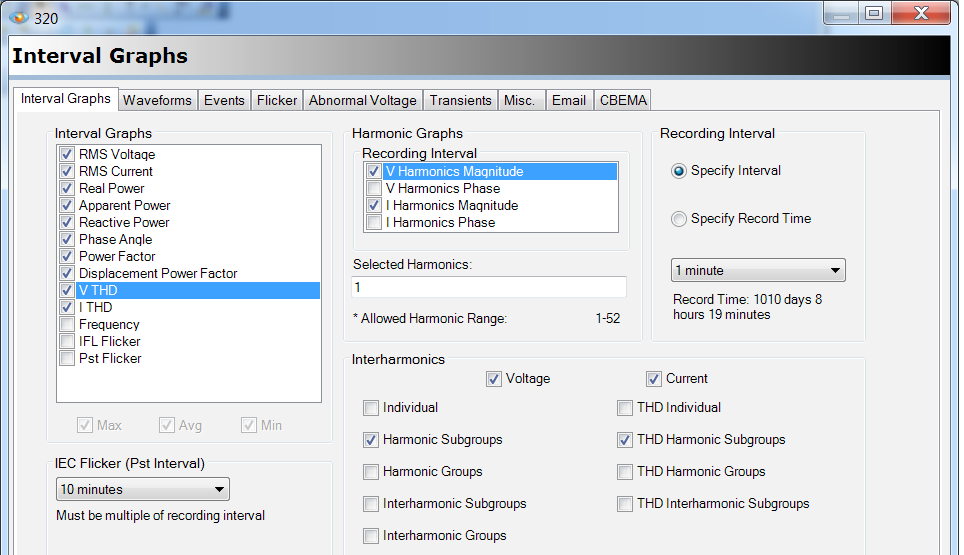Go to the Abnormal Voltage tab
Image resolution: width=964 pixels, height=555 pixels.
[x=363, y=100]
